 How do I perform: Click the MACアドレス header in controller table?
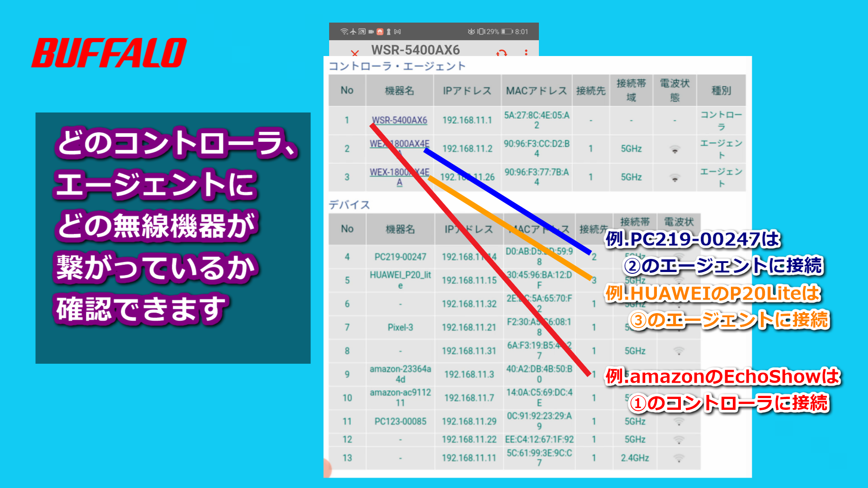click(x=537, y=91)
